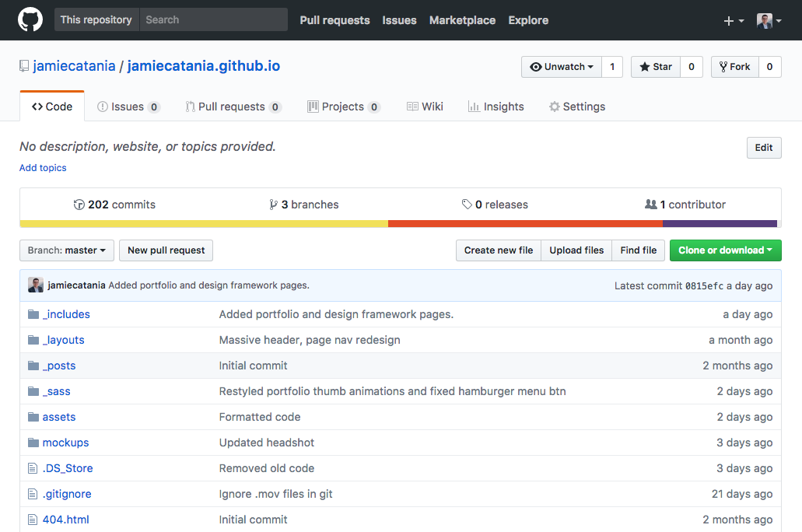Toggle Unwatch for this repository
Viewport: 802px width, 532px height.
(x=561, y=67)
